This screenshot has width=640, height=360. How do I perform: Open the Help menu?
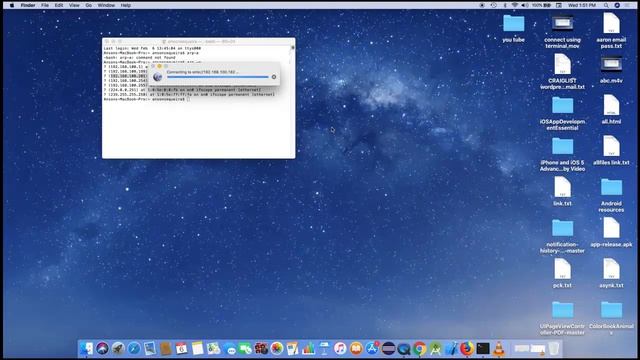tap(126, 5)
